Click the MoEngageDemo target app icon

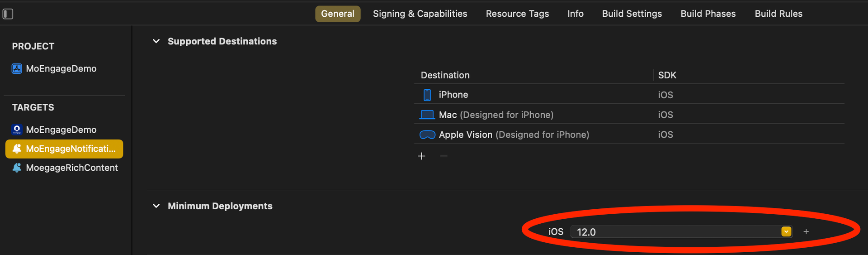point(17,130)
